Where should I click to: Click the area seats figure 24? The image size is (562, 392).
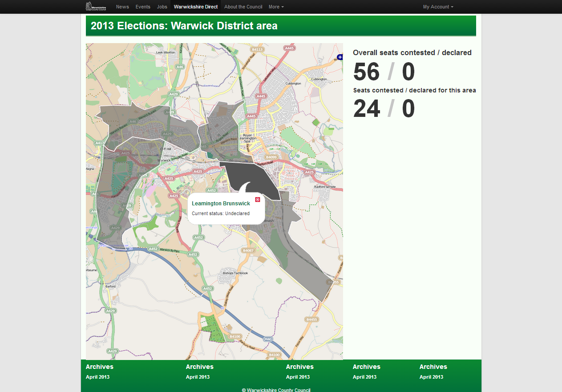click(x=367, y=109)
